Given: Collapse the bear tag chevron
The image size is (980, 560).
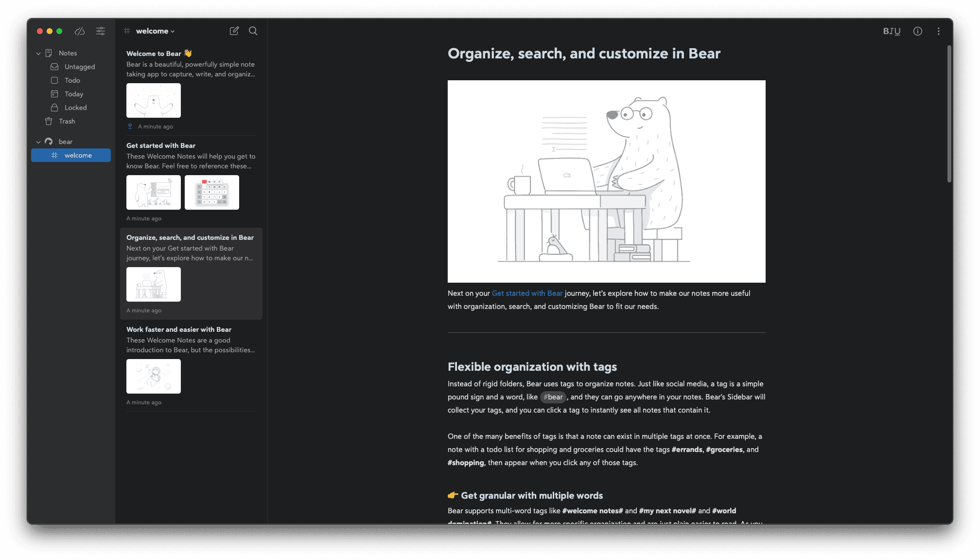Looking at the screenshot, I should [38, 142].
